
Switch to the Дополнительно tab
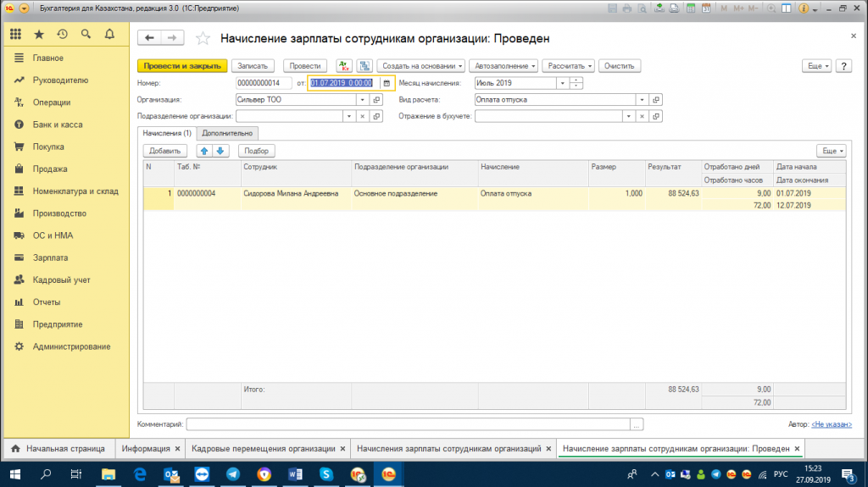click(x=228, y=133)
